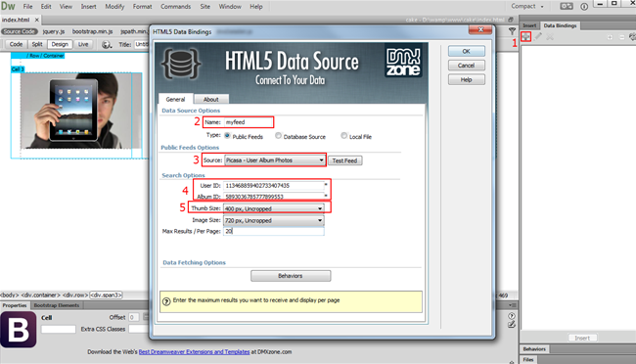
Task: Click the div.span3 tag selector
Action: pyautogui.click(x=106, y=295)
